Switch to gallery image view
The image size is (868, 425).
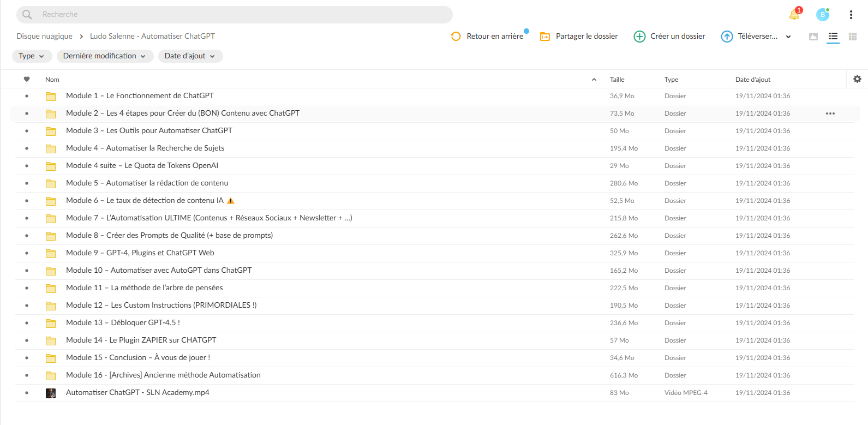(813, 37)
